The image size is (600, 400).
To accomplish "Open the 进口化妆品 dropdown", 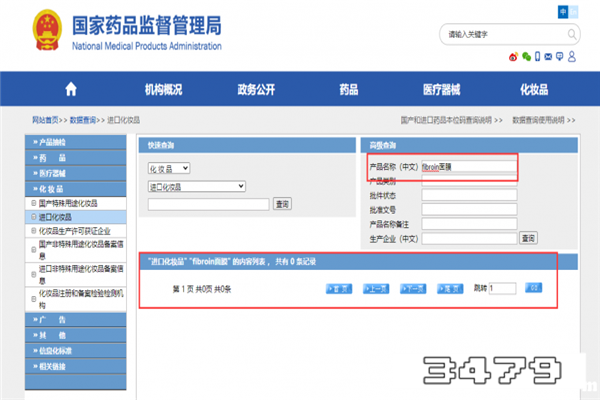I will [196, 186].
